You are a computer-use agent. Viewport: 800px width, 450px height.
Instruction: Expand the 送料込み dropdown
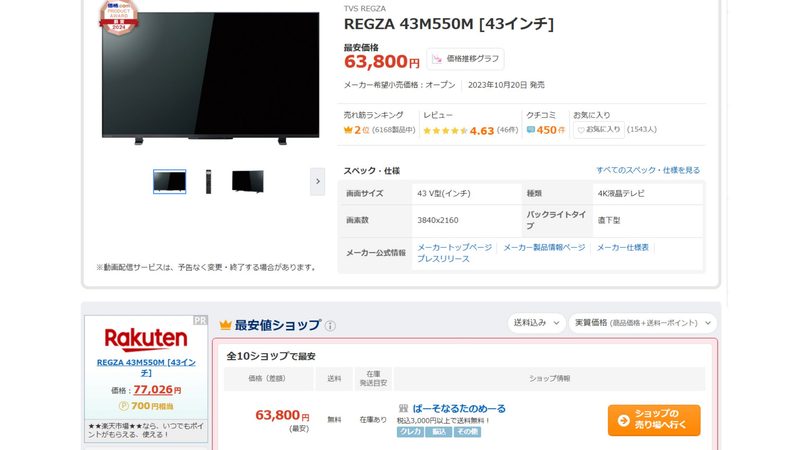(x=536, y=323)
